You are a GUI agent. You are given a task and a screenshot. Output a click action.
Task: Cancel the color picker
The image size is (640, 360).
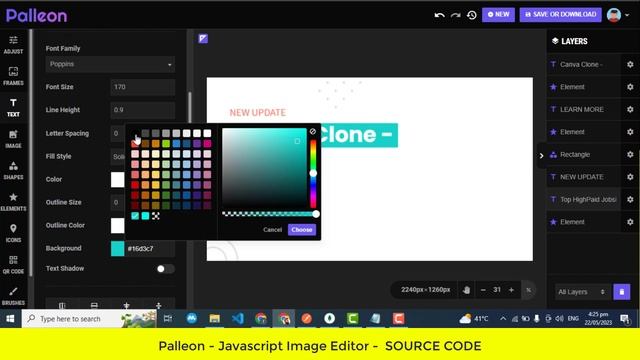pos(273,230)
